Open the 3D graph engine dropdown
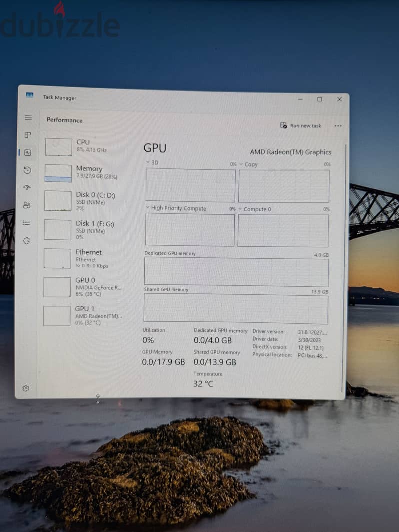Viewport: 399px width, 532px height. pos(152,162)
